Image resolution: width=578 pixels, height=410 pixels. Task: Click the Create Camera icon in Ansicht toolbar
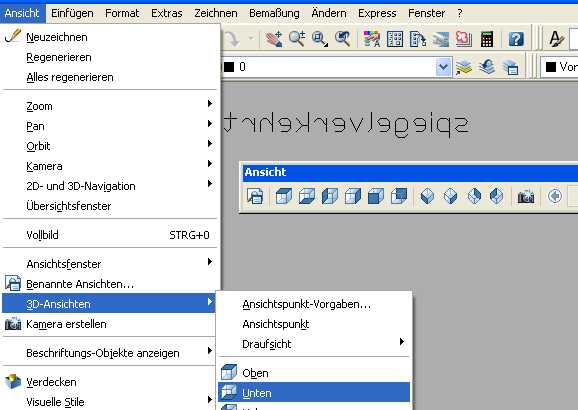pos(526,196)
